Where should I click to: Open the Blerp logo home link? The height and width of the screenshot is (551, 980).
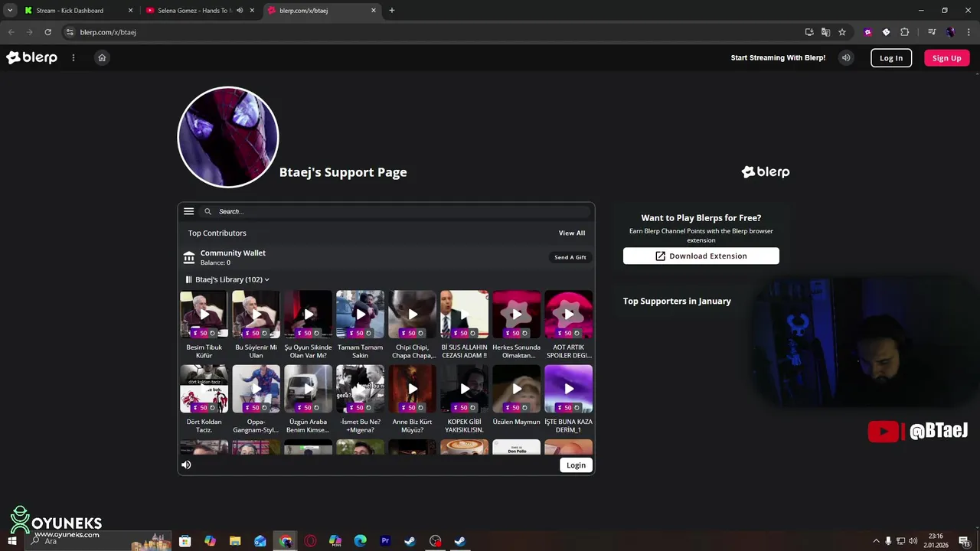click(31, 57)
